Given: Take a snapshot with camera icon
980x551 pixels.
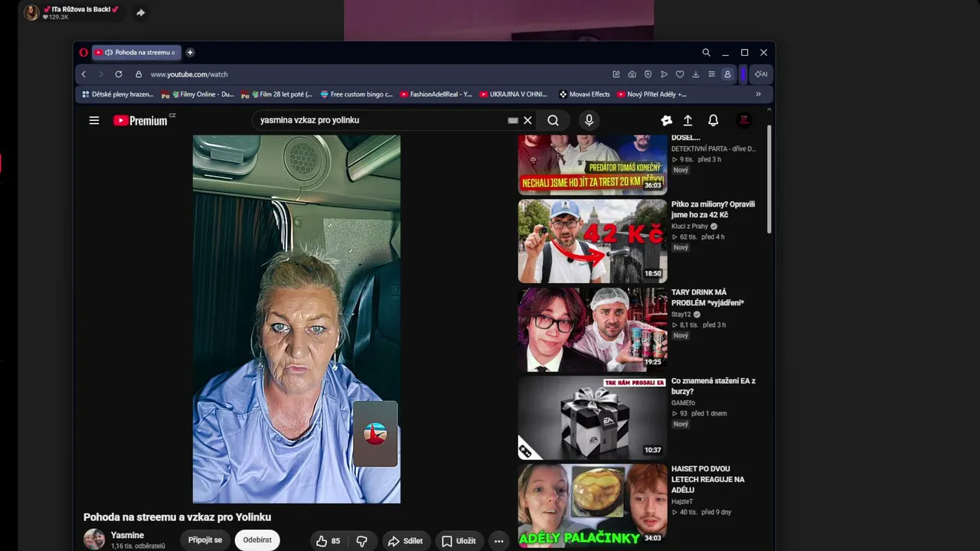Looking at the screenshot, I should point(632,74).
